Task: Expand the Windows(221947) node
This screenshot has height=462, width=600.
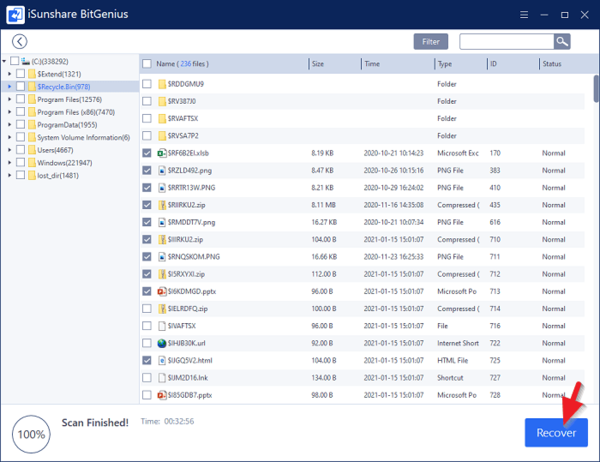Action: click(10, 162)
